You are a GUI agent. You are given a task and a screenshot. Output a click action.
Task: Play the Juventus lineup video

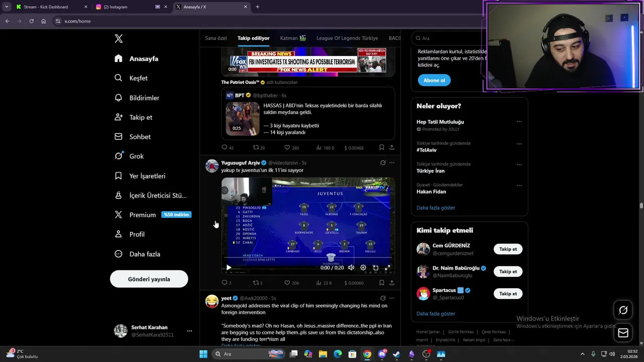pos(228,268)
